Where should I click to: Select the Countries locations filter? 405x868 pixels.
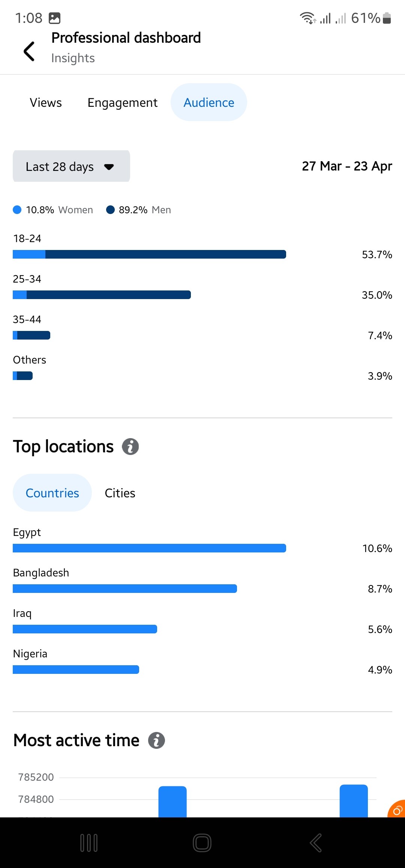pyautogui.click(x=52, y=493)
